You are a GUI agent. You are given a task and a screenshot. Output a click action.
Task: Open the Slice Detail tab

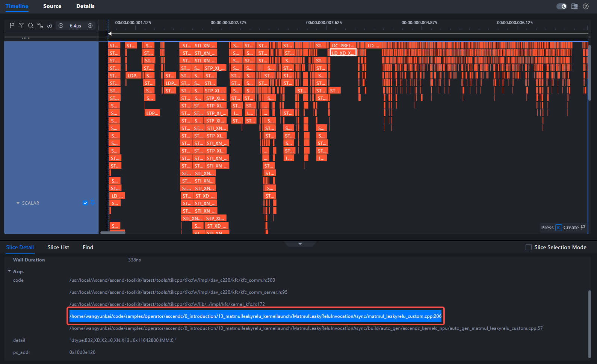[20, 247]
